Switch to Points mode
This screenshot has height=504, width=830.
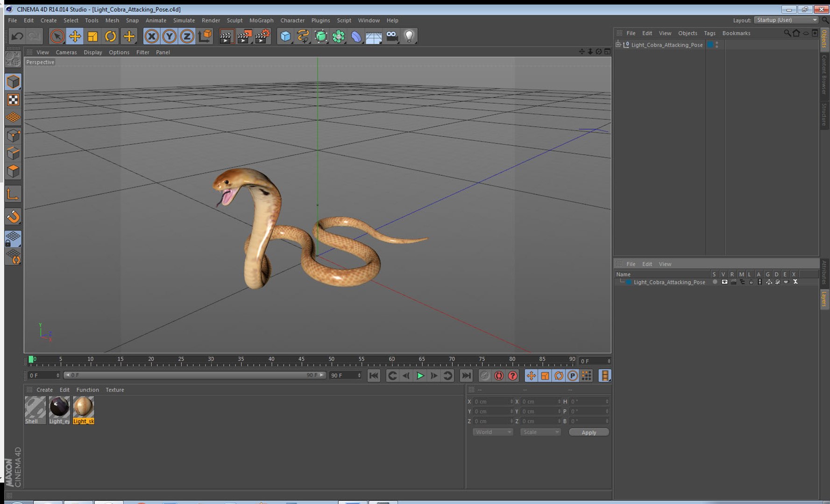coord(13,136)
